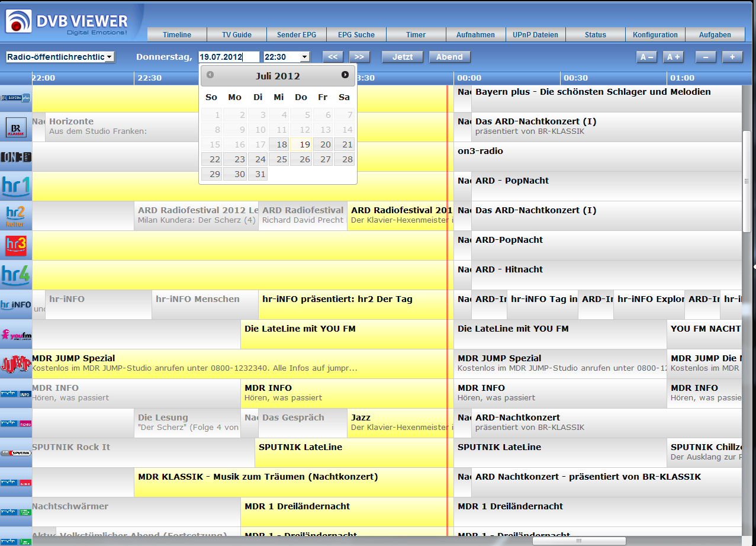This screenshot has height=546, width=756.
Task: Open 'Nachtschwärmer' program entry
Action: [x=136, y=512]
